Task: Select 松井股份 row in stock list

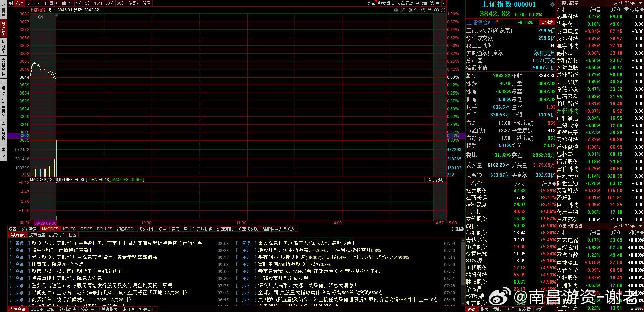Action: tap(511, 191)
